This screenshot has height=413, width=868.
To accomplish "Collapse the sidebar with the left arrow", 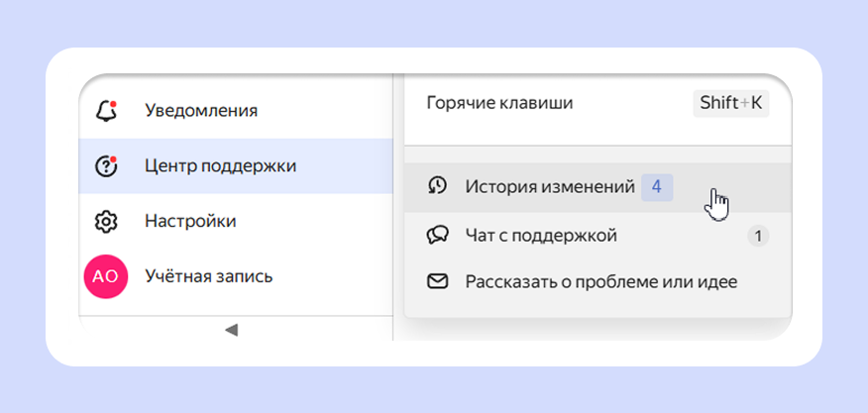I will [231, 330].
